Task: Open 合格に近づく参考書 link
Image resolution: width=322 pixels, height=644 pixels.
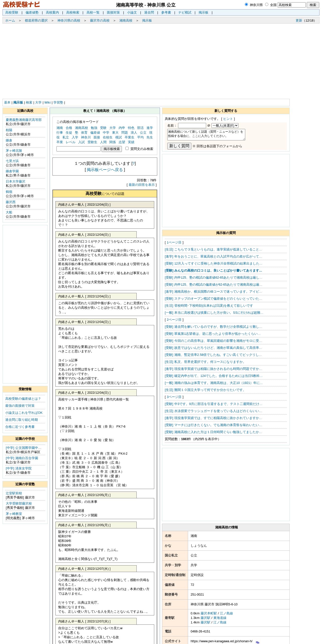Action: [x=20, y=427]
